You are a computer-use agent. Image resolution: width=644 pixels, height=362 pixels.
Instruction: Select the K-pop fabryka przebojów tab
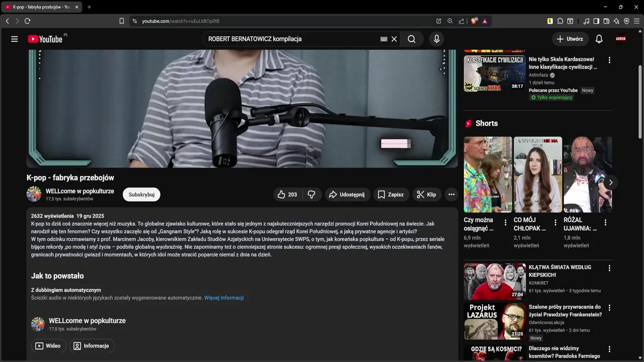(41, 7)
